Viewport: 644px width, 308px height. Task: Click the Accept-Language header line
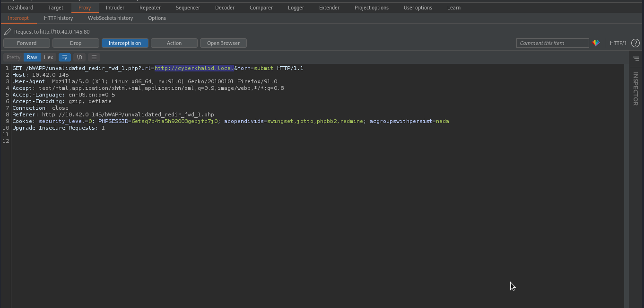[64, 95]
